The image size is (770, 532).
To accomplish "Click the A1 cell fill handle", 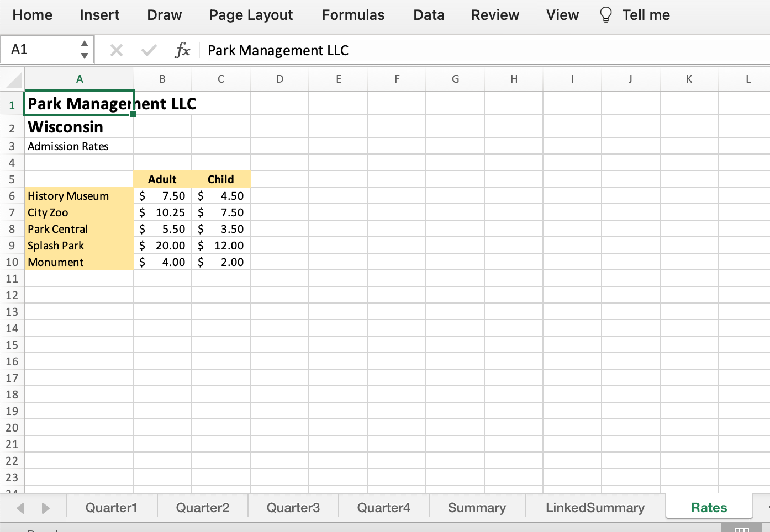I will coord(133,114).
